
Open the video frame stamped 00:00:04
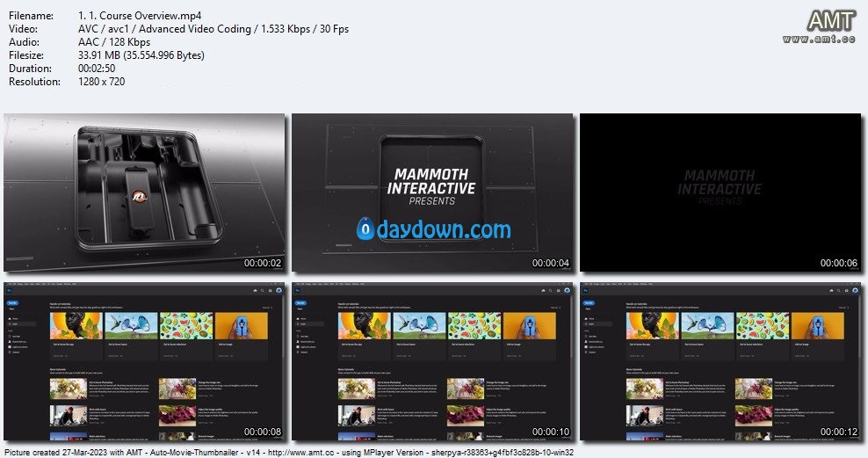click(432, 193)
